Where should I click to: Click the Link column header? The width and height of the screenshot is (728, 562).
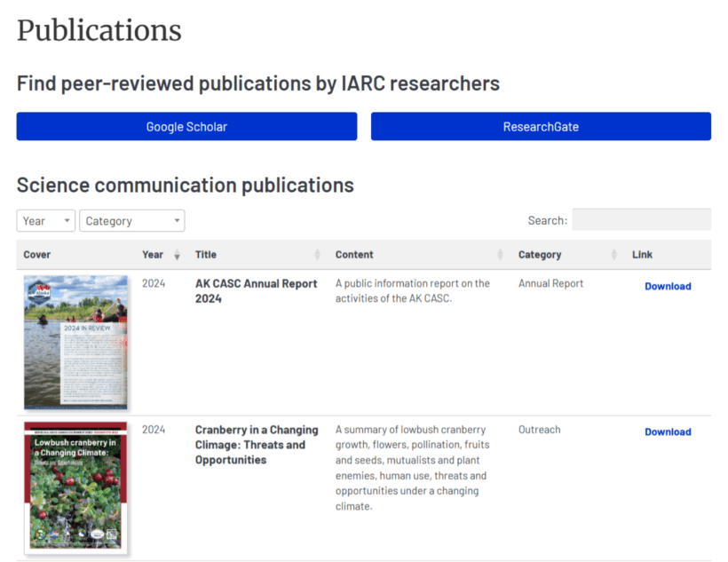pyautogui.click(x=642, y=255)
